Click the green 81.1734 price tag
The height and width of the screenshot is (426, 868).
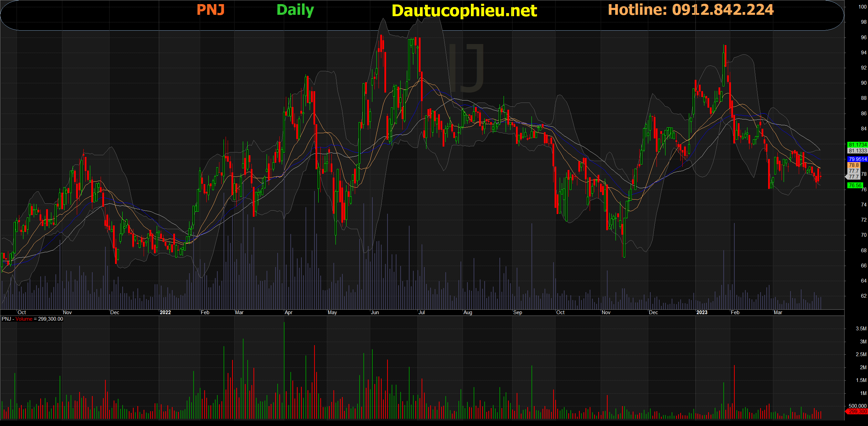pyautogui.click(x=857, y=145)
